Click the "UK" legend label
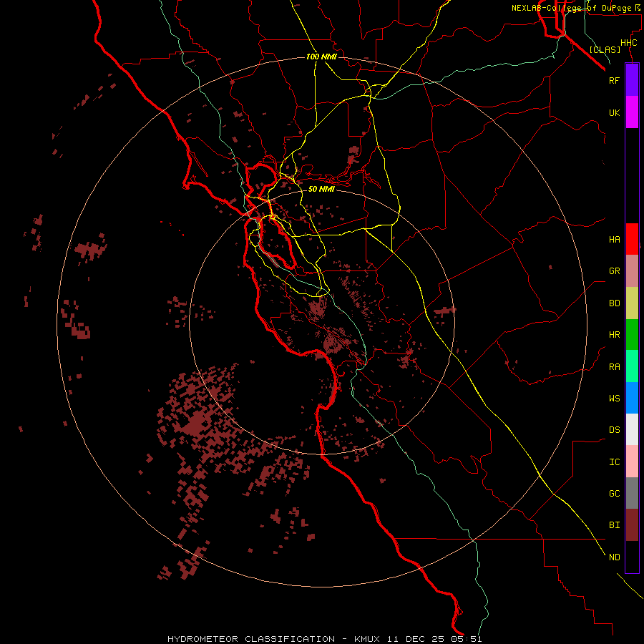 coord(614,112)
